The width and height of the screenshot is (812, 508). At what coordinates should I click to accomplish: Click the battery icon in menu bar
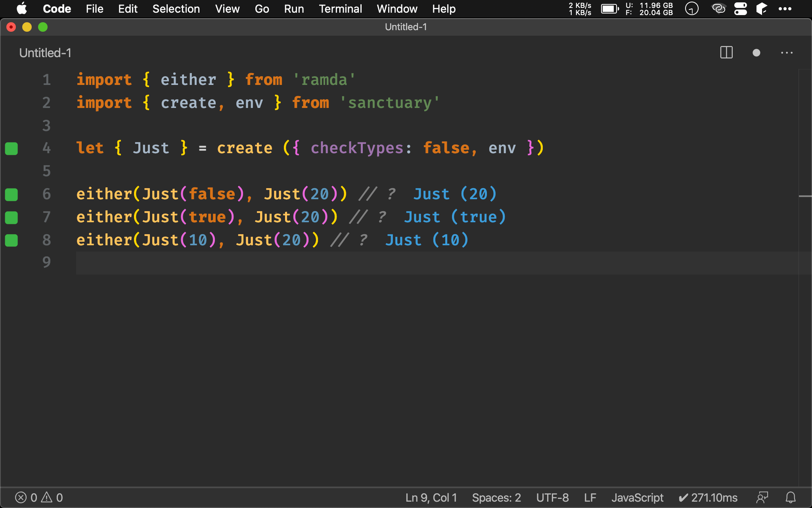(610, 9)
